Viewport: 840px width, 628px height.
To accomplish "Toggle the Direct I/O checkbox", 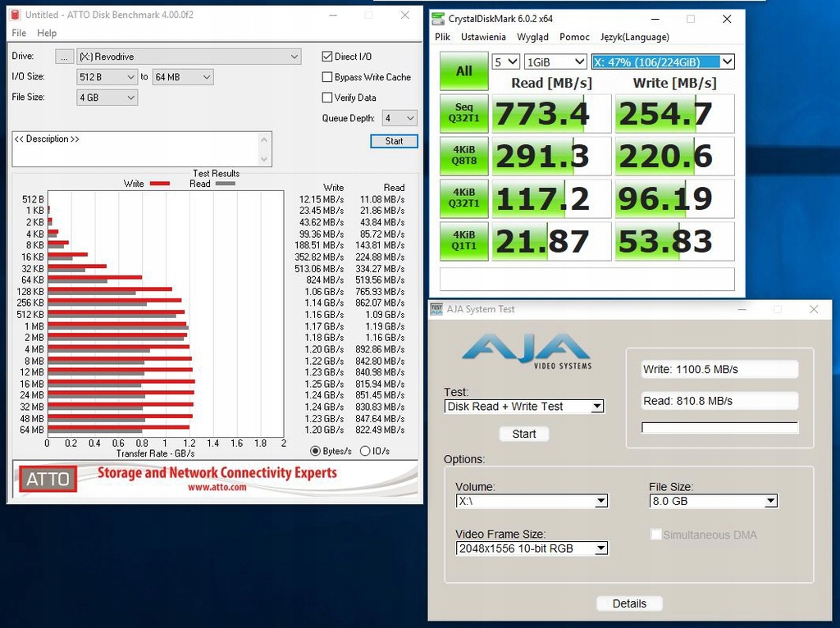I will [327, 57].
